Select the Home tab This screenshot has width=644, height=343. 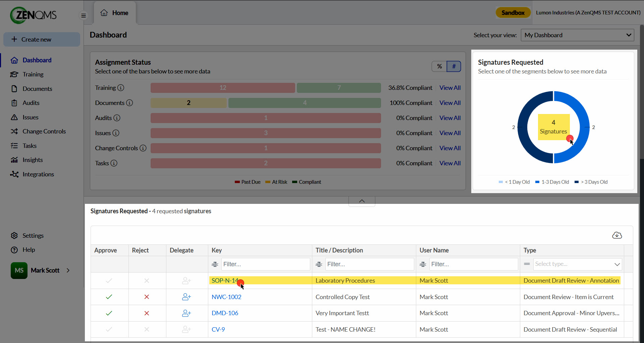coord(115,13)
